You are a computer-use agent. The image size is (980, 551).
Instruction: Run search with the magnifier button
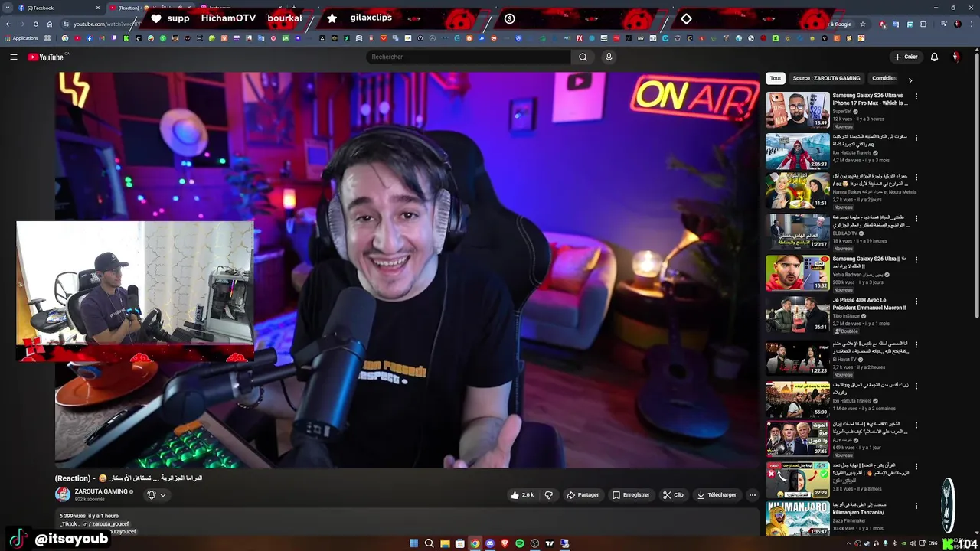click(x=583, y=57)
